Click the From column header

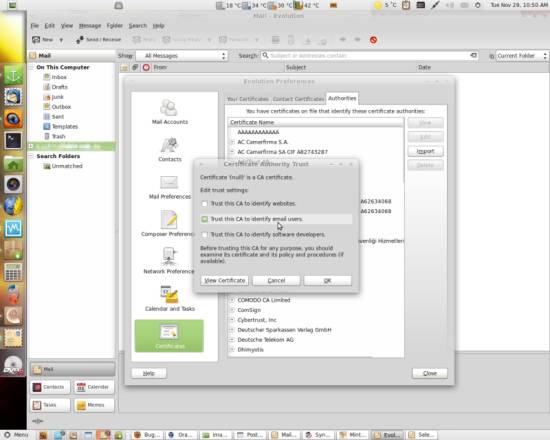click(160, 67)
